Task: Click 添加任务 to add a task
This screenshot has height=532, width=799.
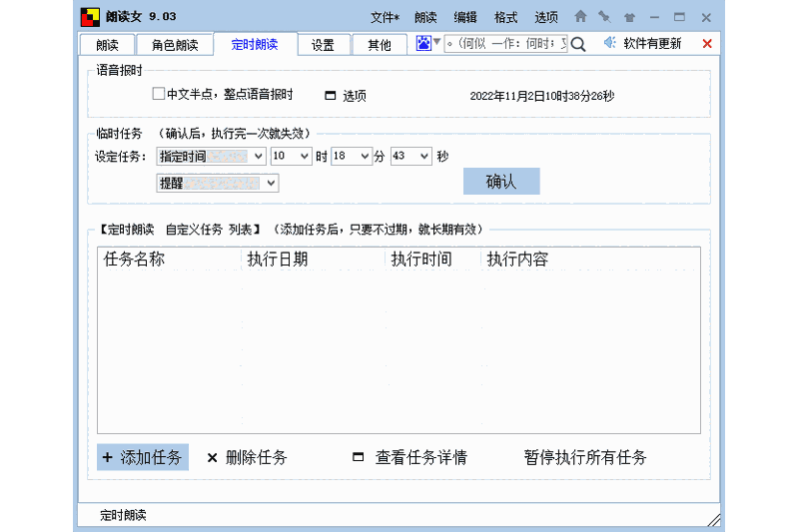Action: coord(142,457)
